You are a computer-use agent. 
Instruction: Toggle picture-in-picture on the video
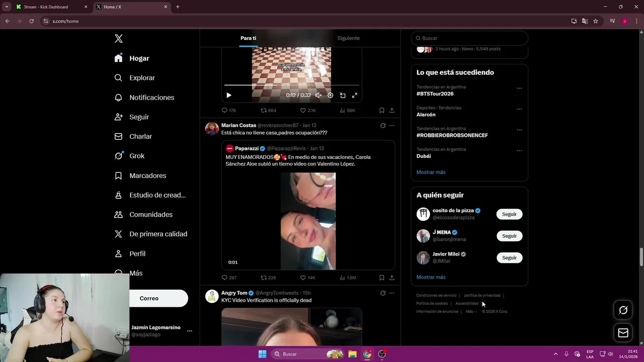pyautogui.click(x=342, y=95)
